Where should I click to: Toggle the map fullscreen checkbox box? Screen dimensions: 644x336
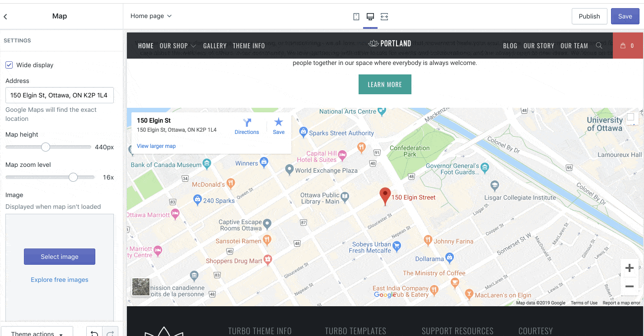630,117
